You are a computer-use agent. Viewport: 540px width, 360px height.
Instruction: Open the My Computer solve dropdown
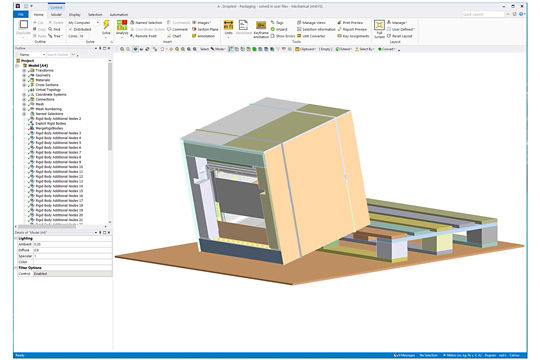click(x=83, y=22)
